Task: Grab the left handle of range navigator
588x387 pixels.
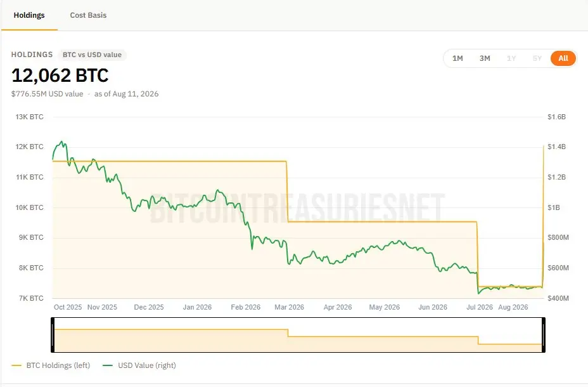Action: pyautogui.click(x=53, y=335)
